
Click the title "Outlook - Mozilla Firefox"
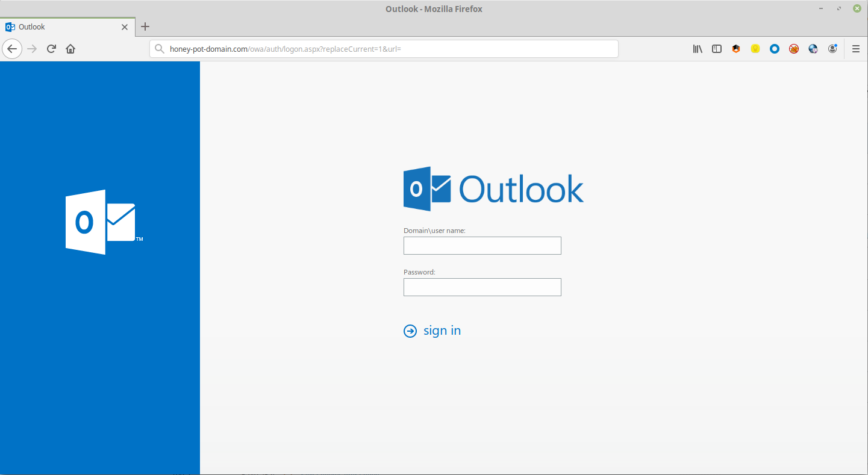click(434, 9)
